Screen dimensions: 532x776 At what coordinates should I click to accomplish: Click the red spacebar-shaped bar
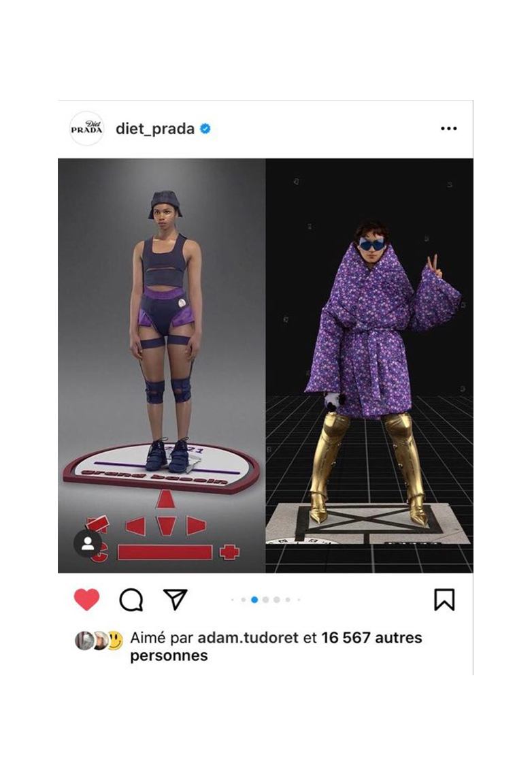[x=165, y=552]
